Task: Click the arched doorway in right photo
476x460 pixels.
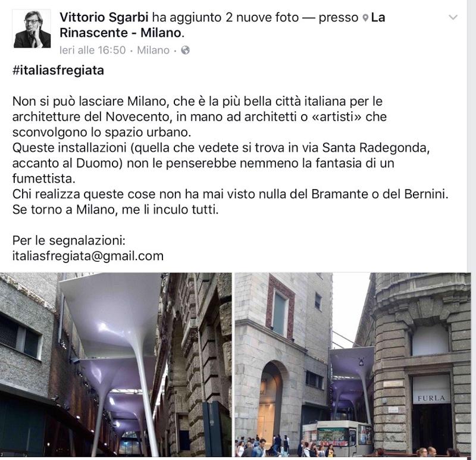Action: [x=271, y=402]
